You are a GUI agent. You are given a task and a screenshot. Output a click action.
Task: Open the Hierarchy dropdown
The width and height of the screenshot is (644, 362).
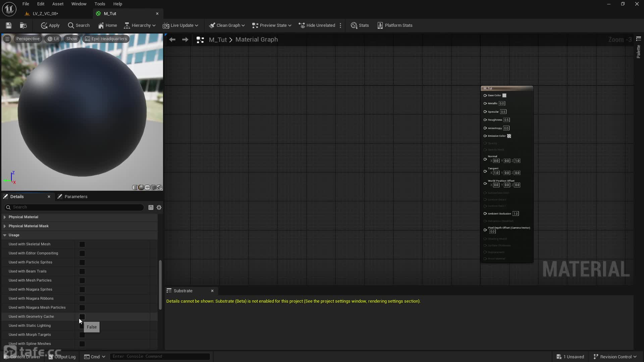click(140, 25)
